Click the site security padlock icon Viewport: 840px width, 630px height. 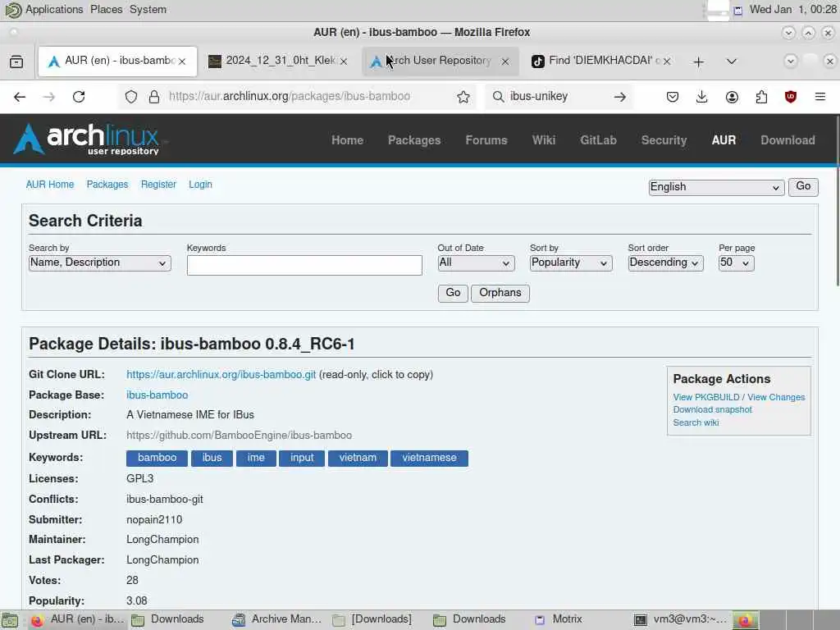[x=154, y=97]
